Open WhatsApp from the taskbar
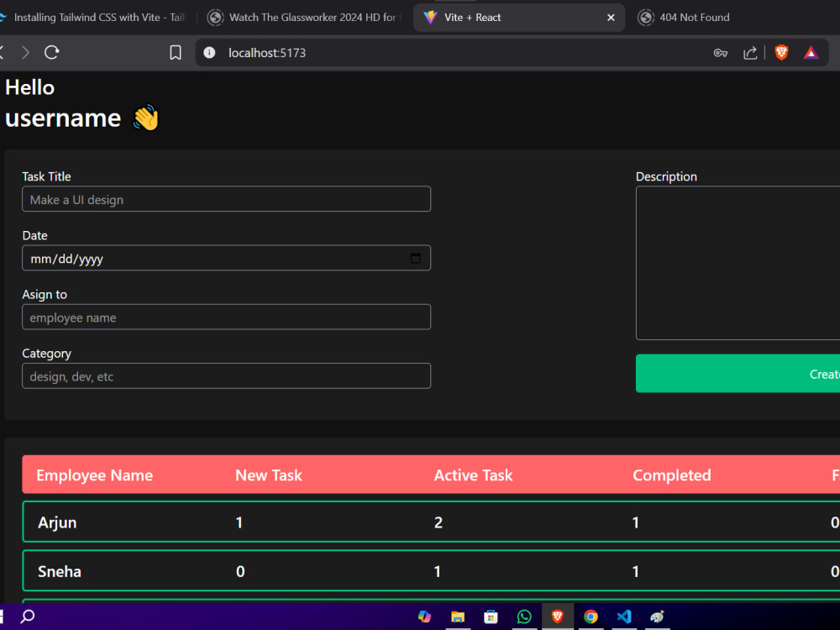840x630 pixels. coord(524,617)
